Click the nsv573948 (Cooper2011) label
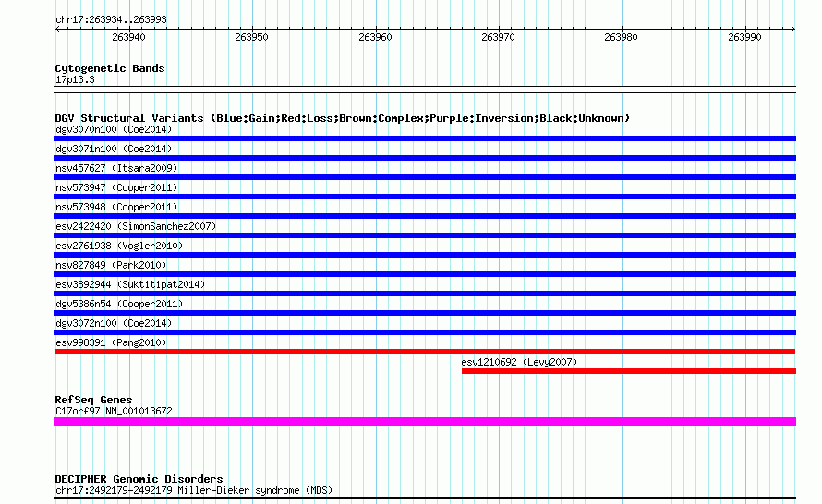This screenshot has width=822, height=504. 116,207
